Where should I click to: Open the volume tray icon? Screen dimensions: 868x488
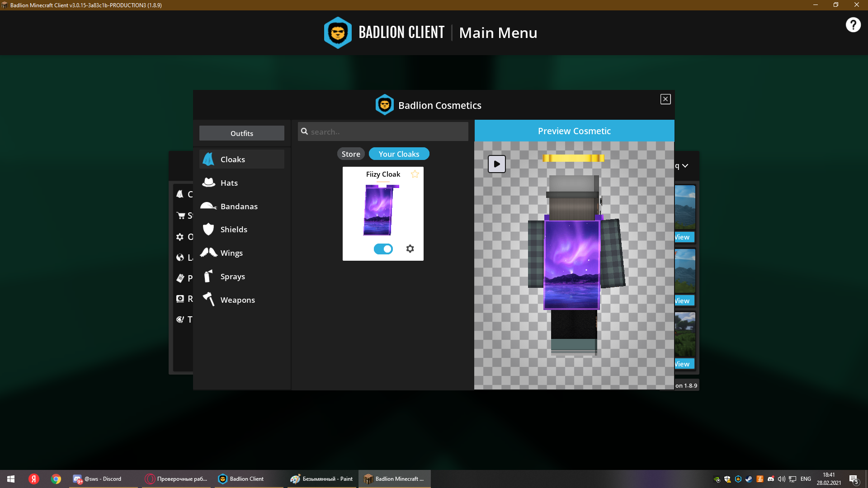pos(781,479)
